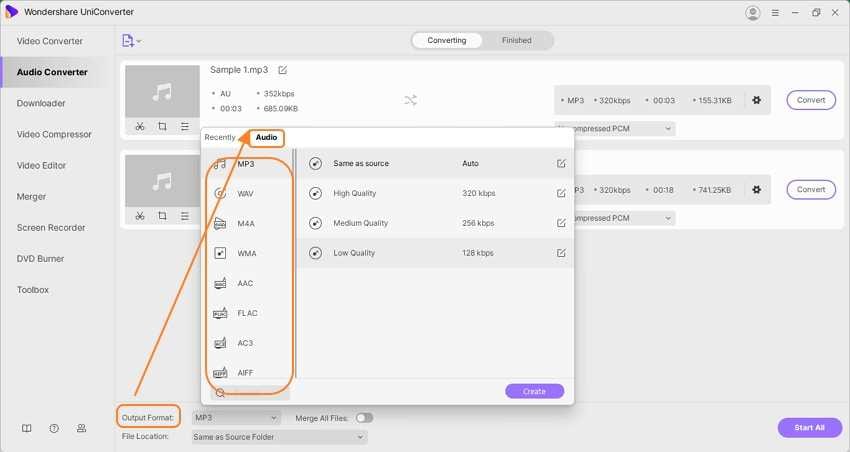Open the user account icon
This screenshot has height=452, width=850.
[x=753, y=13]
